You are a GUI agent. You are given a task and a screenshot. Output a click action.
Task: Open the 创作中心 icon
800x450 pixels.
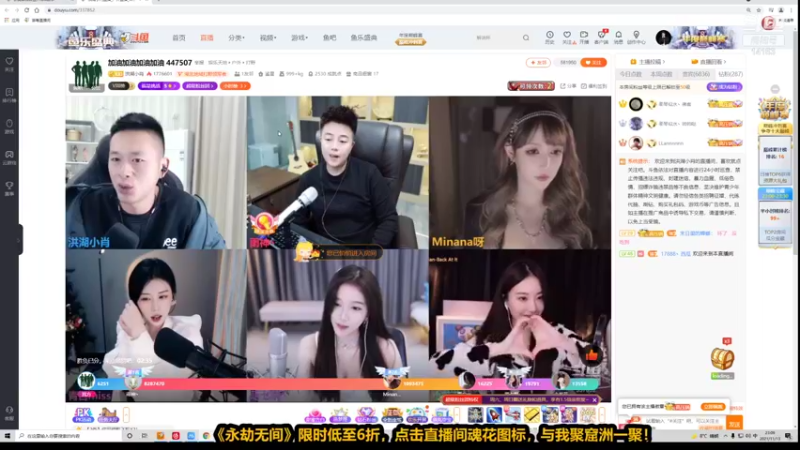[636, 37]
